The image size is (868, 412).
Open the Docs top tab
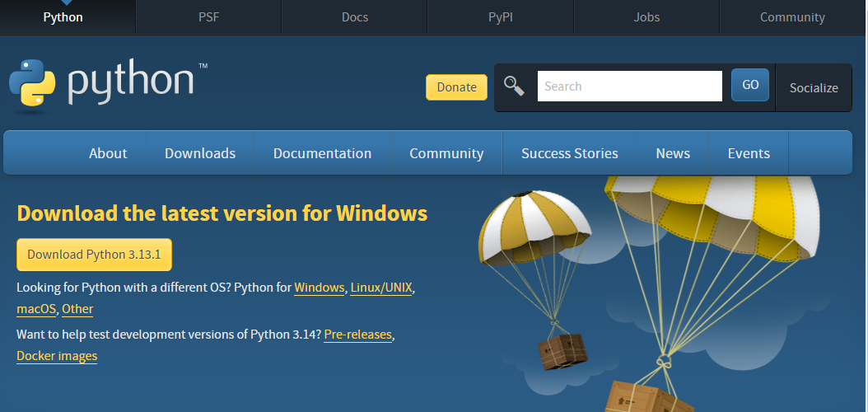coord(355,17)
